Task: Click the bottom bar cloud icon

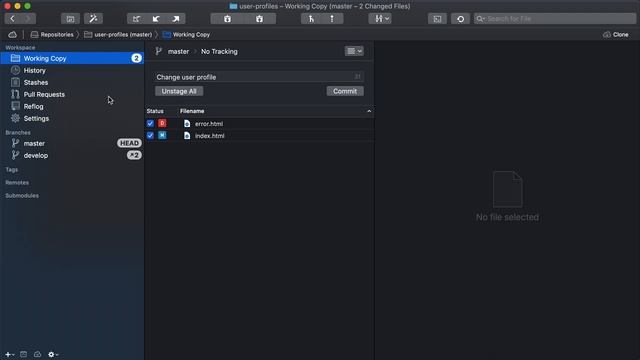Action: (x=38, y=354)
